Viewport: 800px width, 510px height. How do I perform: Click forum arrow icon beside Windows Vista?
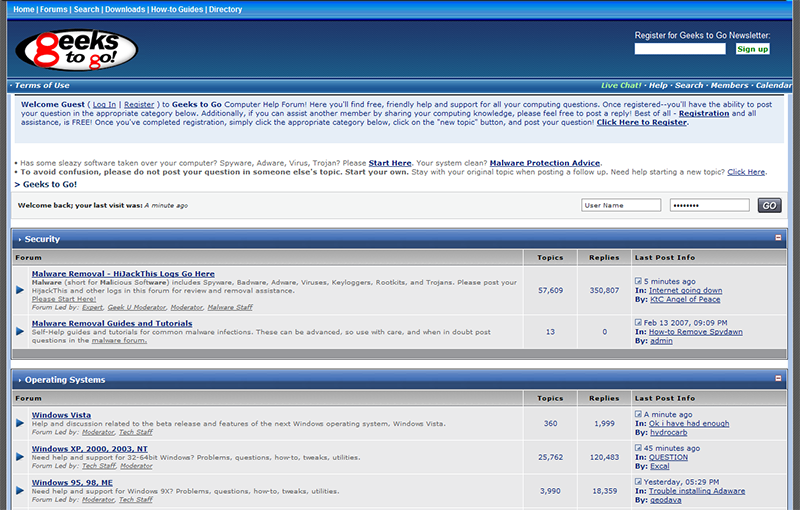click(20, 423)
